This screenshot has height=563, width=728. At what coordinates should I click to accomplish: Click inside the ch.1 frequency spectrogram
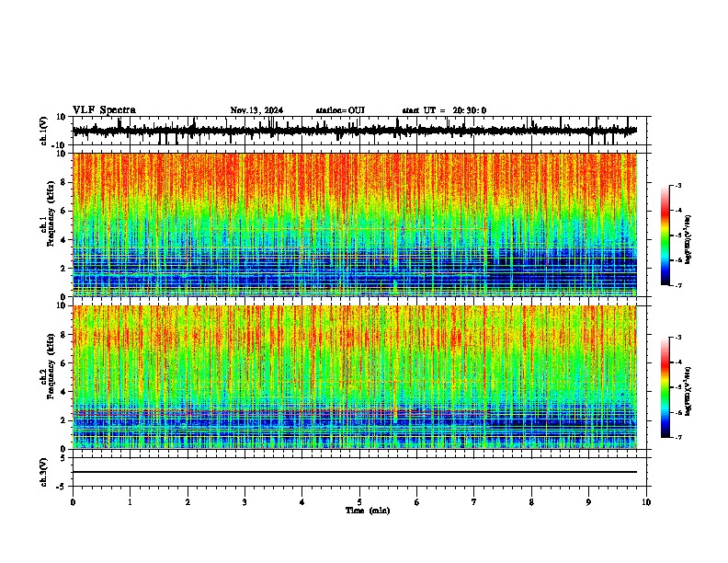coord(355,224)
